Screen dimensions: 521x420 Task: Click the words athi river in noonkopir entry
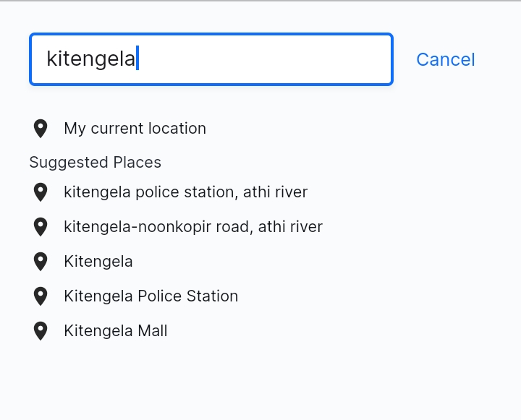point(290,227)
